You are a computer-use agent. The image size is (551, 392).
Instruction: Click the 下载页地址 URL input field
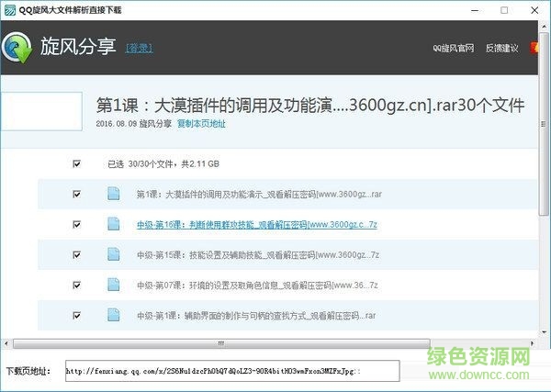pyautogui.click(x=232, y=371)
